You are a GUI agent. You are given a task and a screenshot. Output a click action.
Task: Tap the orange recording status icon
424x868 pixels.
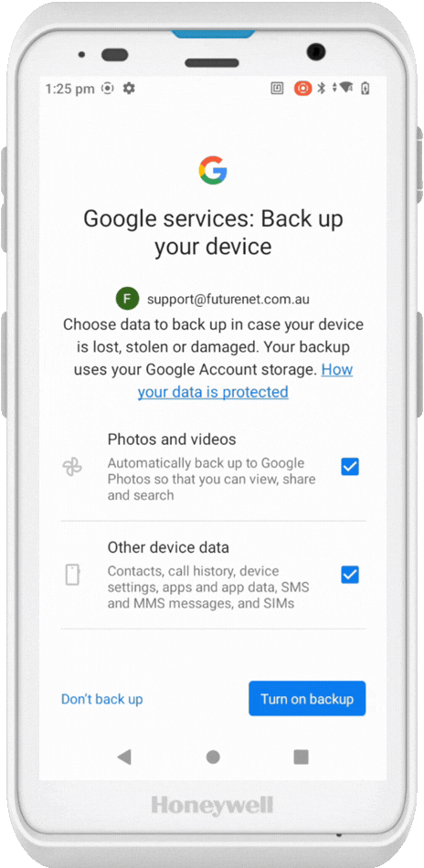point(303,88)
